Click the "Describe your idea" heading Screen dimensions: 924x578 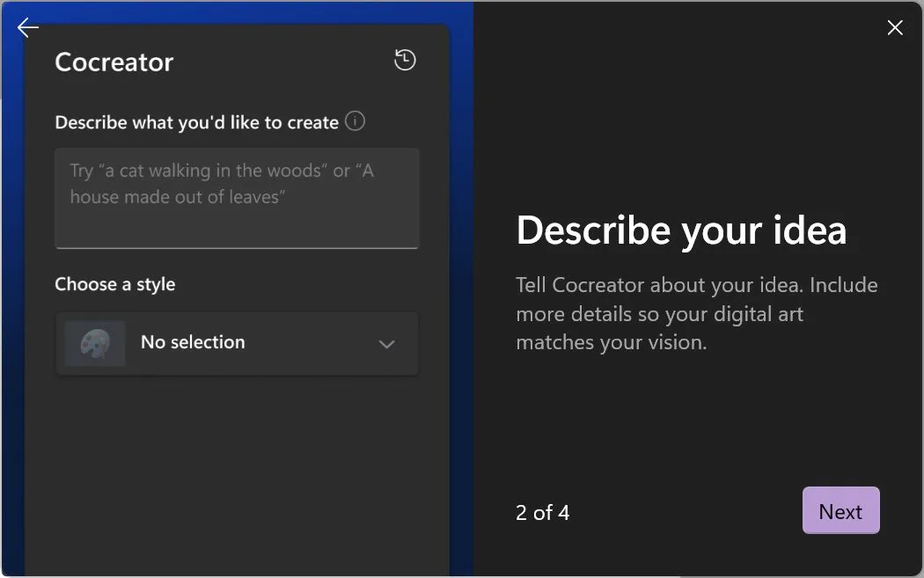click(681, 230)
